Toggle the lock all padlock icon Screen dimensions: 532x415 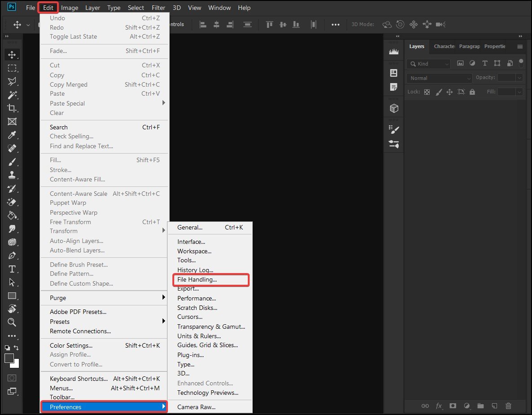pos(472,92)
